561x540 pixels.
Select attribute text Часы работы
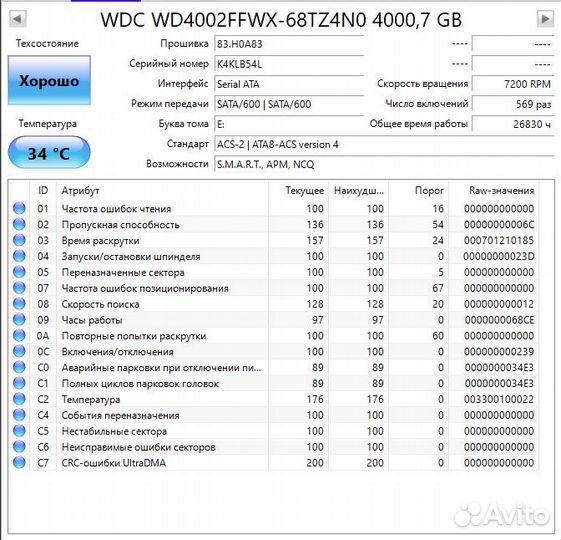(x=92, y=320)
